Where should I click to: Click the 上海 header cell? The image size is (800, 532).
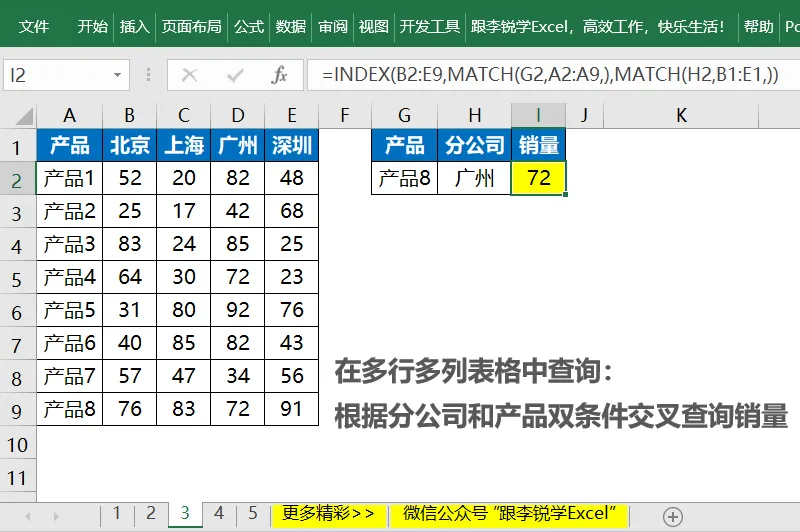[x=184, y=145]
